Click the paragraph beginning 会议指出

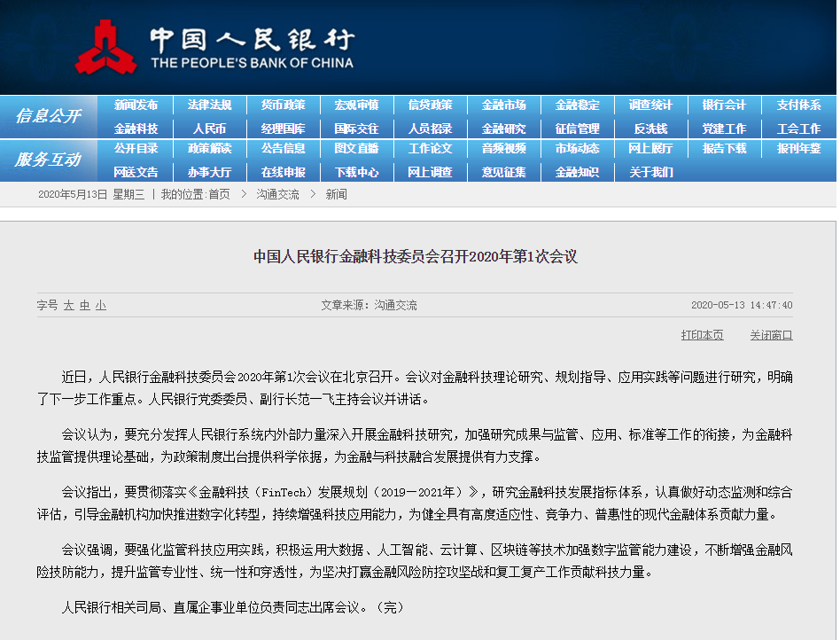(415, 503)
